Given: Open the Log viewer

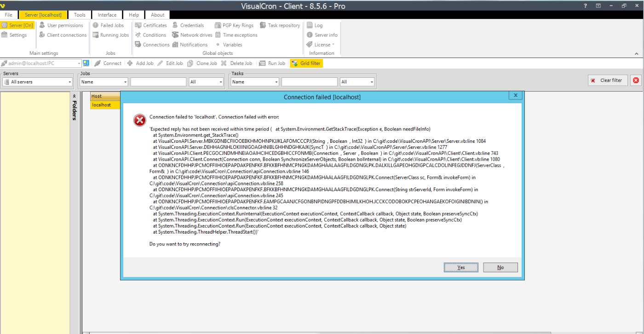Looking at the screenshot, I should [315, 25].
